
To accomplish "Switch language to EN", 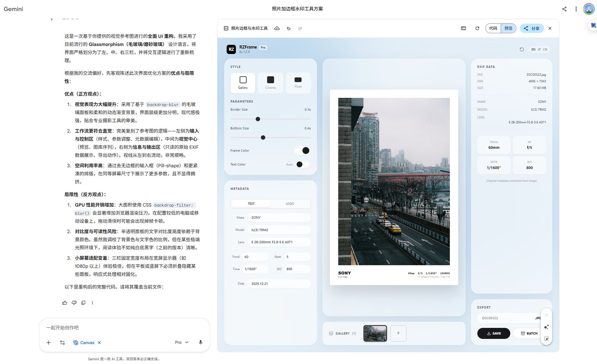I will coord(533,50).
